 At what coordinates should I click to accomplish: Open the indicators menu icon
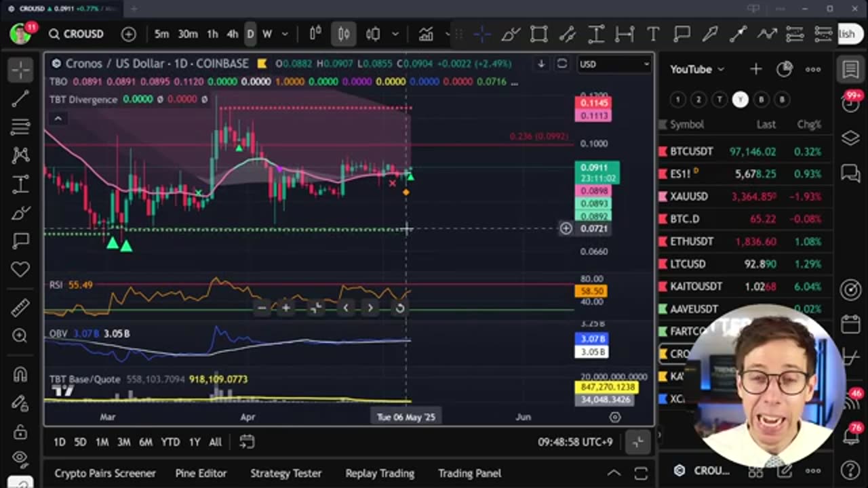point(426,34)
